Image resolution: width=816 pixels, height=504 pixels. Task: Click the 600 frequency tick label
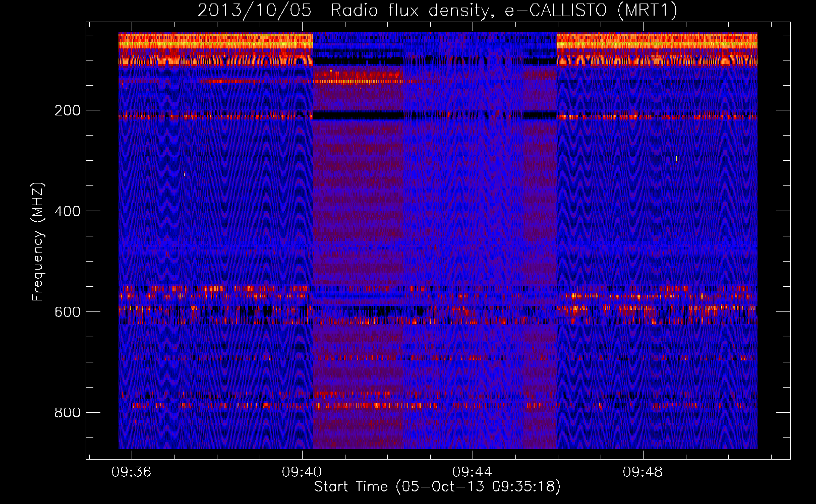click(x=68, y=312)
